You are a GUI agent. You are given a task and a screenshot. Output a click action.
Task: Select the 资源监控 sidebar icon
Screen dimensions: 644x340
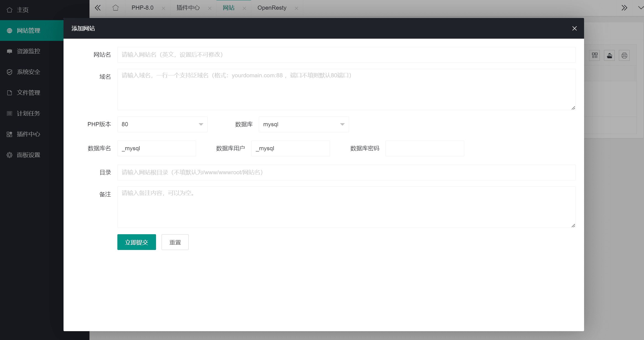click(x=28, y=51)
